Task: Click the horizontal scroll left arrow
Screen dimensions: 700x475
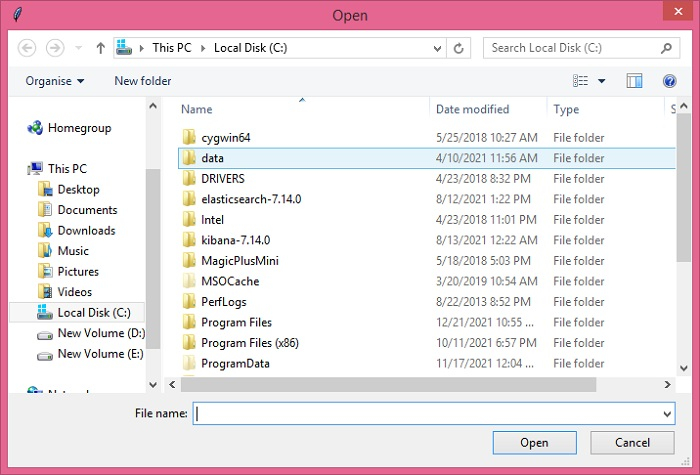Action: point(172,384)
